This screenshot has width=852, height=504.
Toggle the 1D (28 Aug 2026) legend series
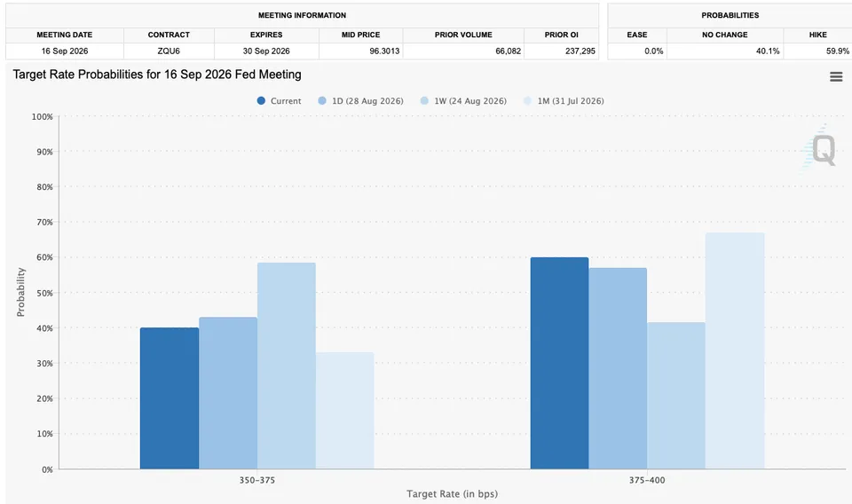coord(361,100)
